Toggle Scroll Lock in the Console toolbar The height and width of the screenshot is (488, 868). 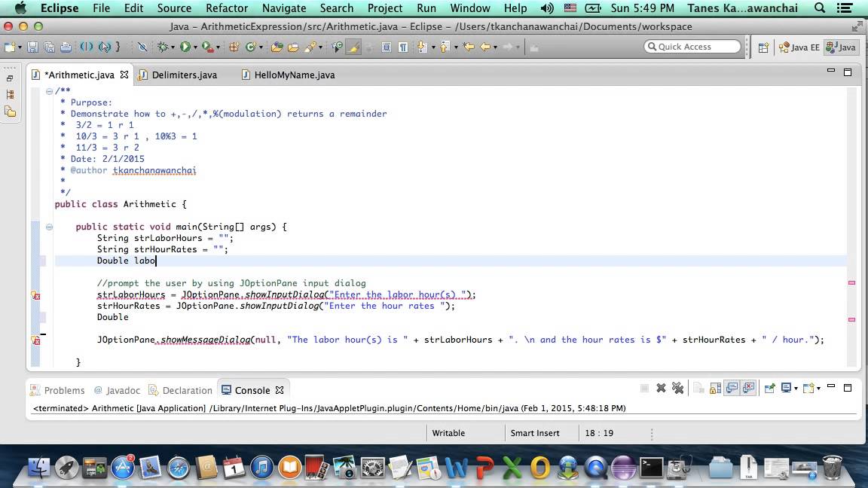point(715,389)
